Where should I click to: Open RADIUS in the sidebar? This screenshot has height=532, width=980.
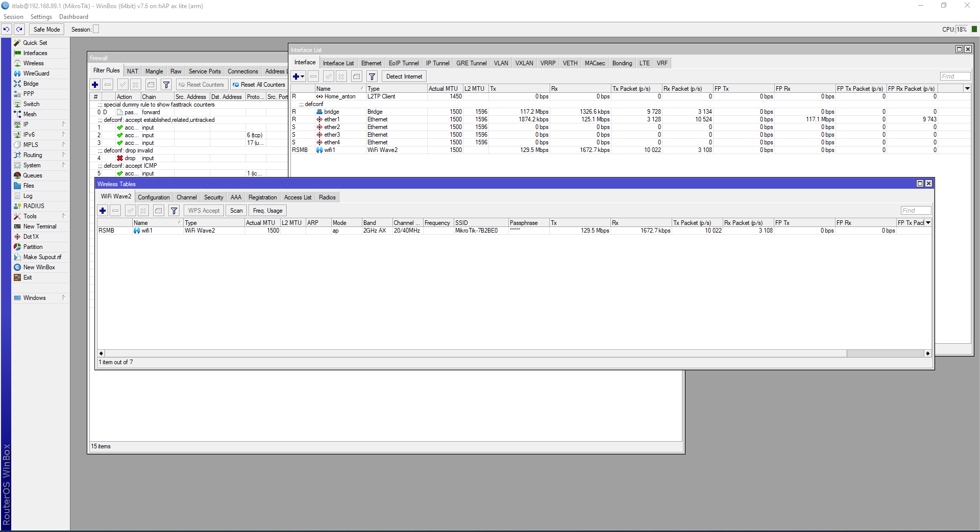tap(34, 206)
